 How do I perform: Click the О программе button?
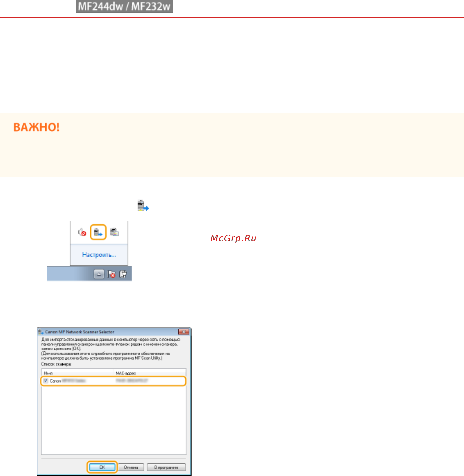[x=166, y=467]
